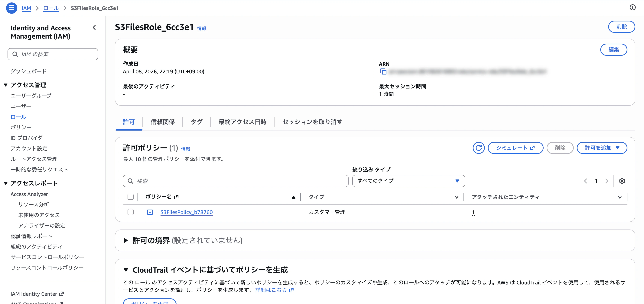Select all policies checkbox in header
Screen dimensions: 644x304
(x=131, y=197)
